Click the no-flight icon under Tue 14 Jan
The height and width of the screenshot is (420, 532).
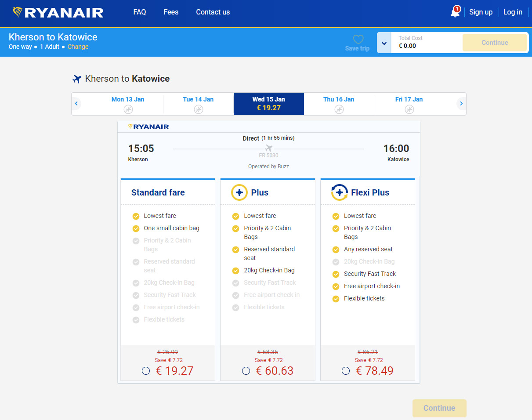[198, 109]
